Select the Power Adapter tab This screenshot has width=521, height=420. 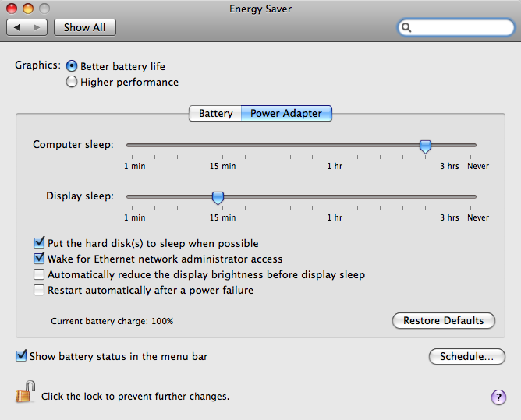(x=286, y=114)
